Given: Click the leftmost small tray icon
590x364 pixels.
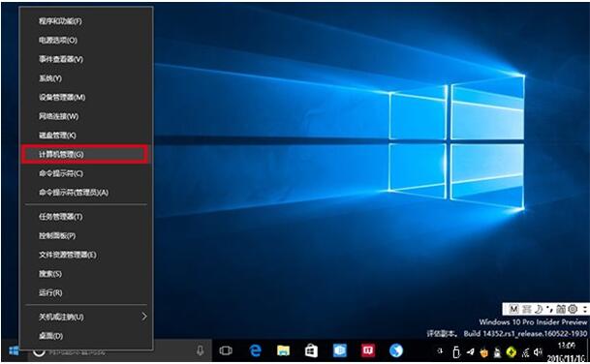Looking at the screenshot, I should pyautogui.click(x=440, y=351).
